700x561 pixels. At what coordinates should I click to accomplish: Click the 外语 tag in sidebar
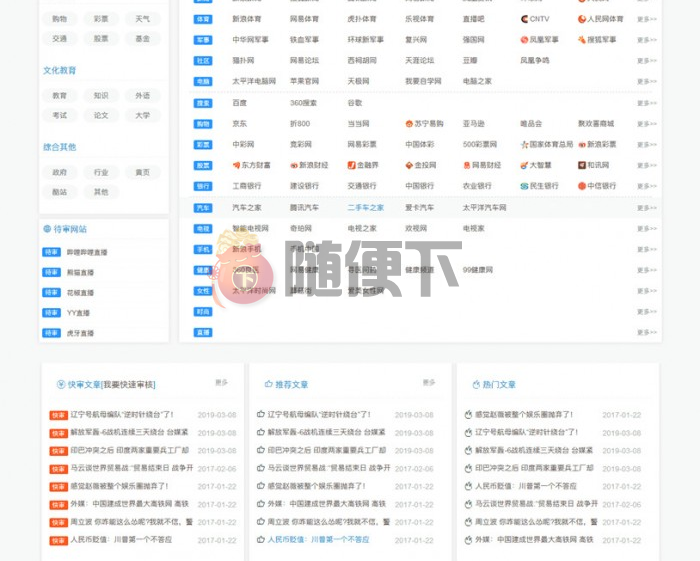tap(142, 96)
